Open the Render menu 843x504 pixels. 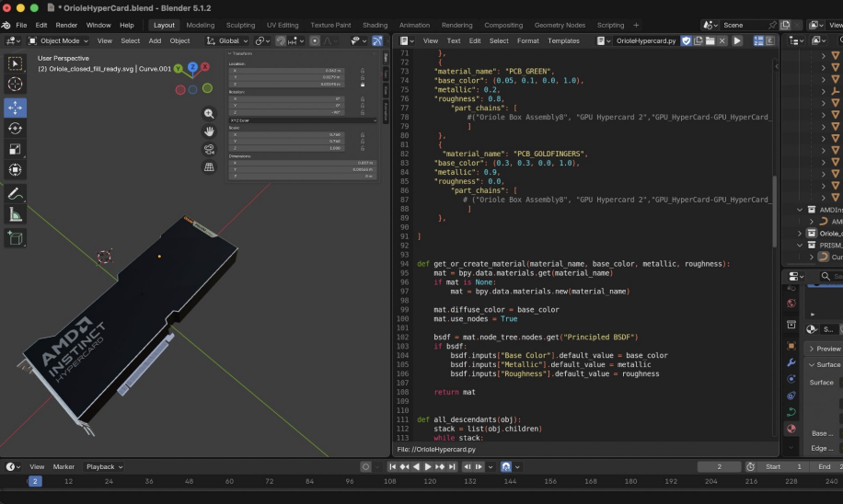[66, 25]
